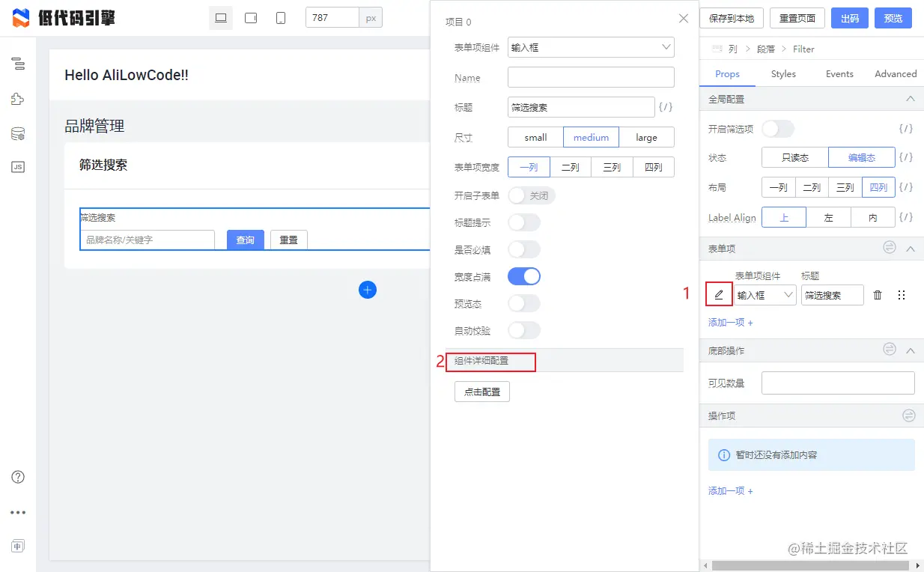This screenshot has width=924, height=572.
Task: Open the 表单项组件 dropdown in popup
Action: click(591, 47)
